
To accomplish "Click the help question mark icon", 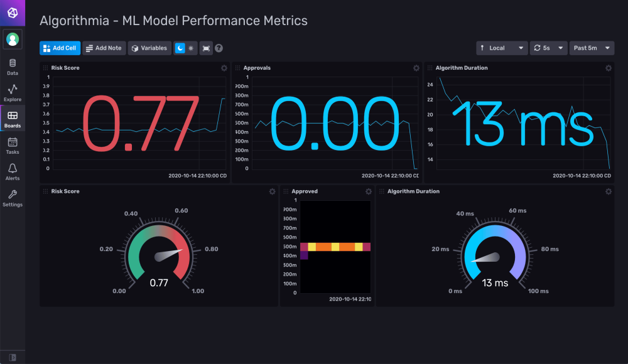I will point(219,48).
